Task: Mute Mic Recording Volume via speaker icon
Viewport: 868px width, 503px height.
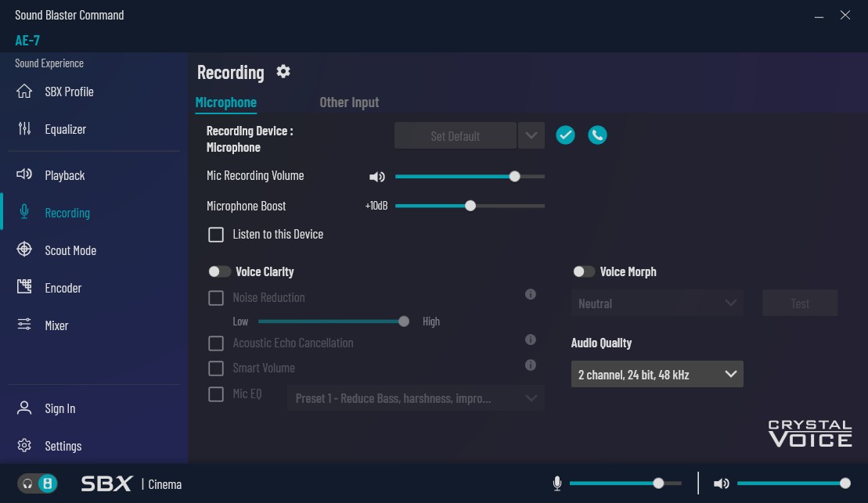Action: (377, 177)
